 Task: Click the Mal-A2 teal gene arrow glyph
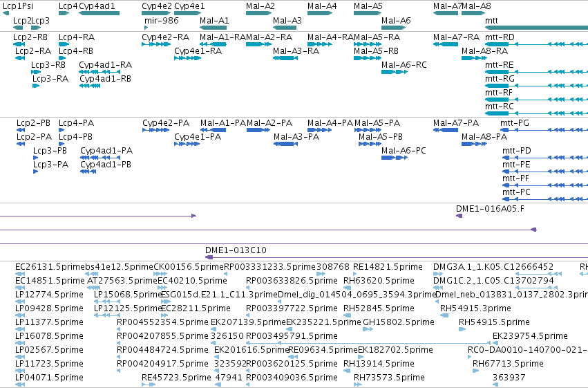(x=258, y=13)
